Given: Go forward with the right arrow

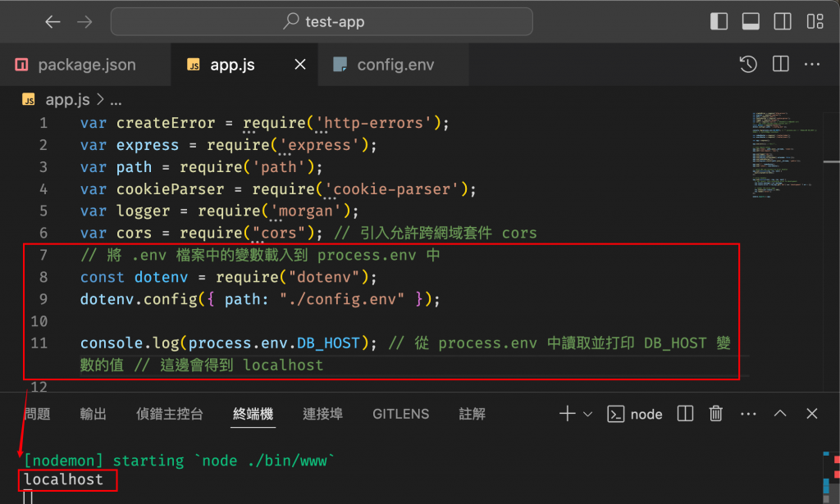Looking at the screenshot, I should point(84,22).
